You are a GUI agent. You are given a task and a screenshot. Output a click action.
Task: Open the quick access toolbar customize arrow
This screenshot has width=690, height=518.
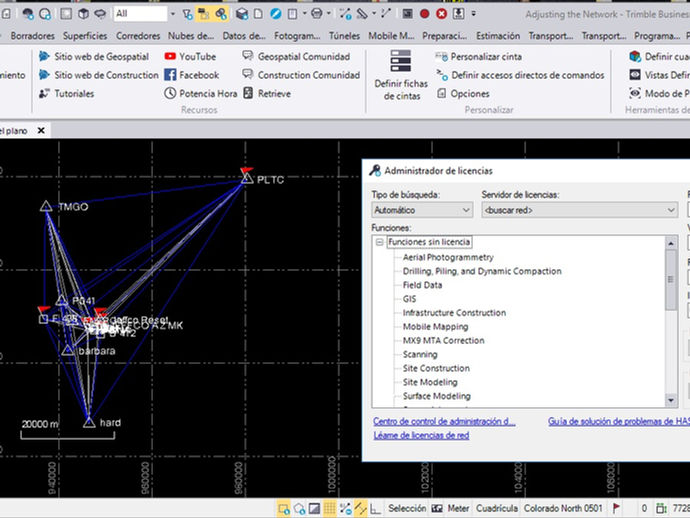(473, 14)
